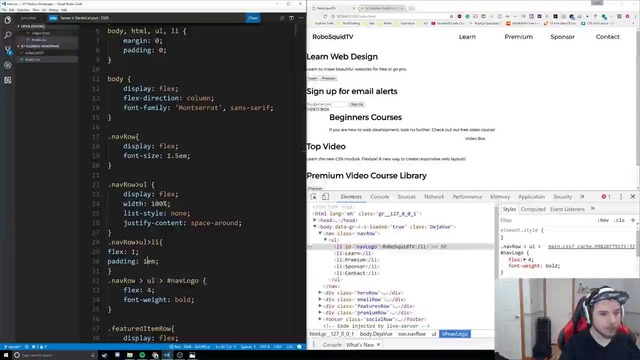640x360 pixels.
Task: Open Chrome from the taskbar
Action: pyautogui.click(x=155, y=355)
